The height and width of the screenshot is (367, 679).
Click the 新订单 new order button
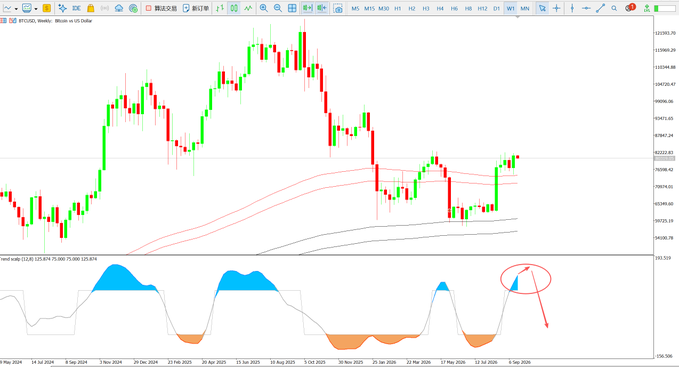[x=196, y=8]
